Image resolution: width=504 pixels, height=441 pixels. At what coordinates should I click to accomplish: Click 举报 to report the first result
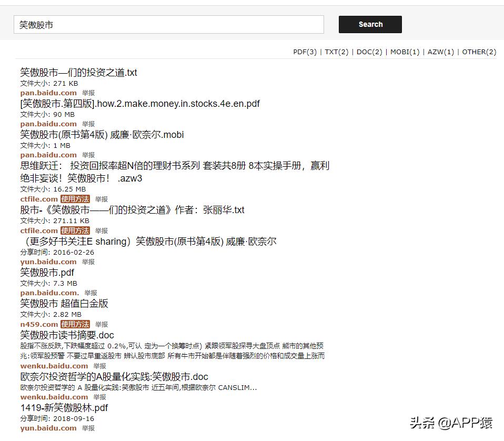(x=88, y=93)
